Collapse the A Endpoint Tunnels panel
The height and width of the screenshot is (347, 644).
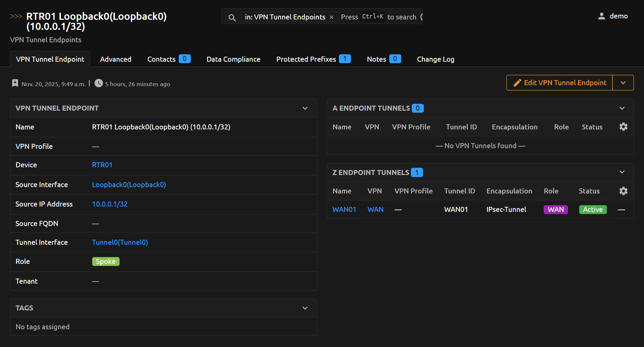pos(622,108)
